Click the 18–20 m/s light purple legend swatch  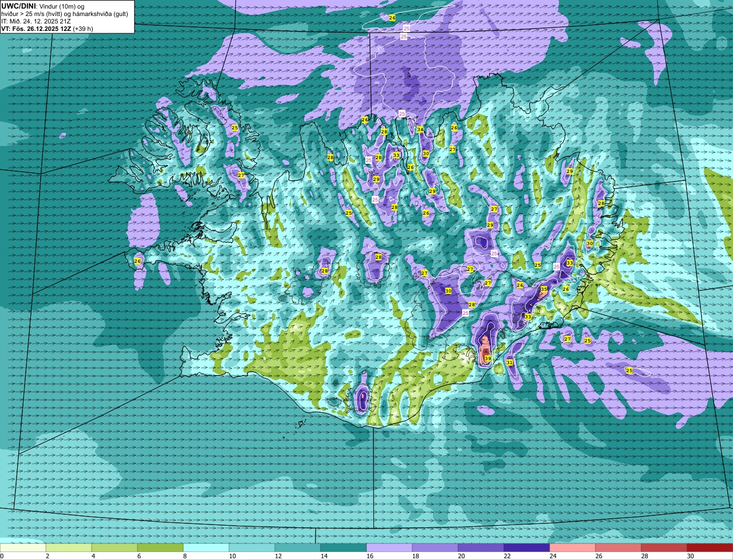click(x=435, y=548)
